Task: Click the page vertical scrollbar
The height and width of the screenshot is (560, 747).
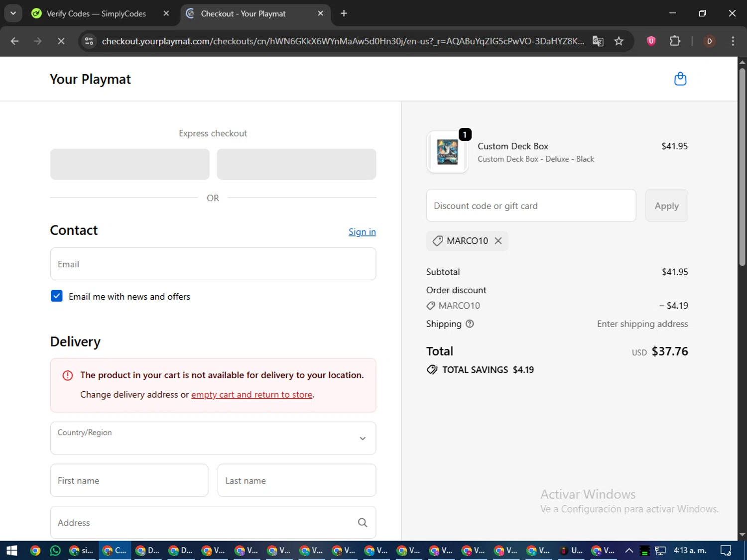Action: point(742,167)
